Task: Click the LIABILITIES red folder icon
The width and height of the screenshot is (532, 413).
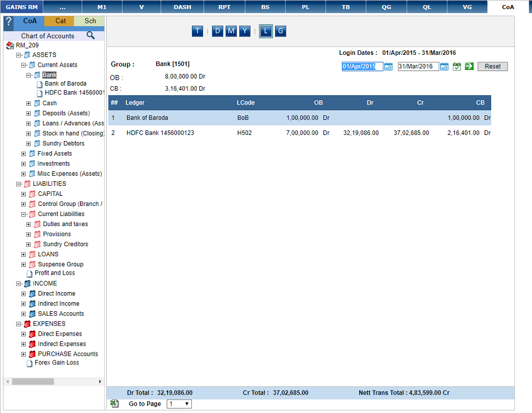Action: click(27, 184)
